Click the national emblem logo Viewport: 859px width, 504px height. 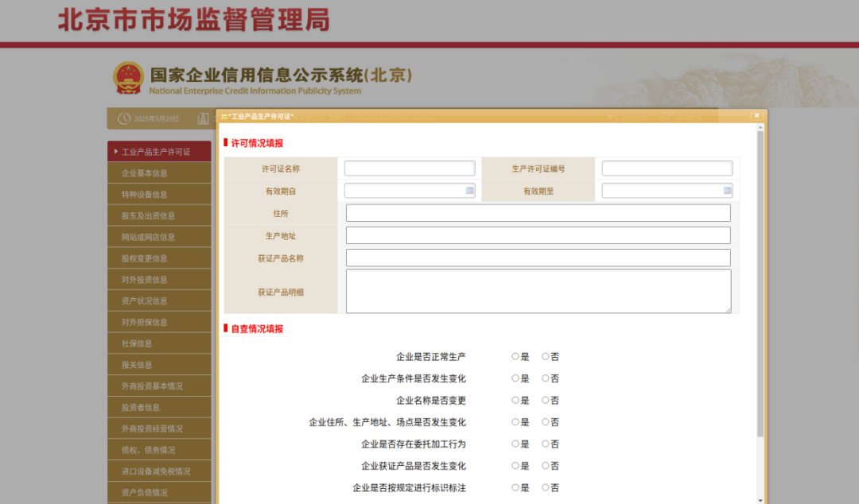point(128,78)
